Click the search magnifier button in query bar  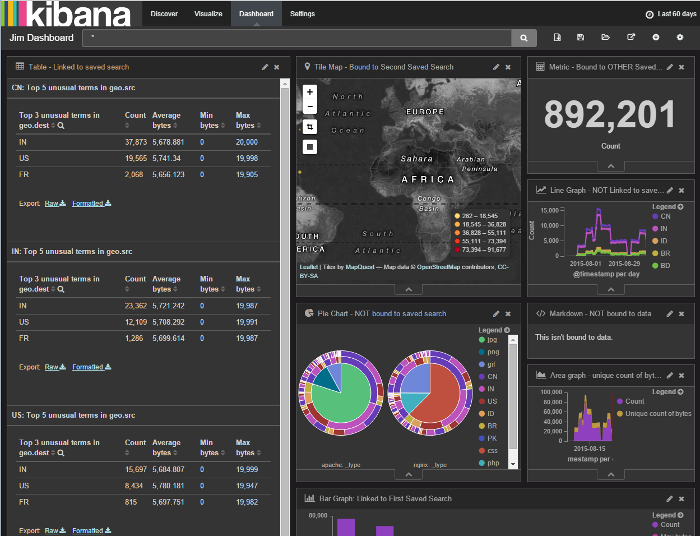[x=524, y=38]
